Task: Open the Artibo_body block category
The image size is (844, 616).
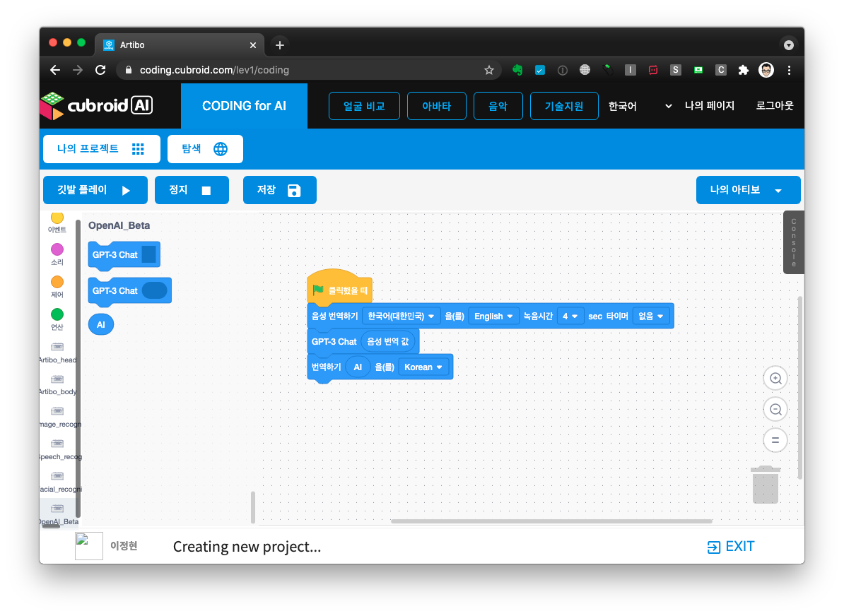Action: pyautogui.click(x=57, y=385)
